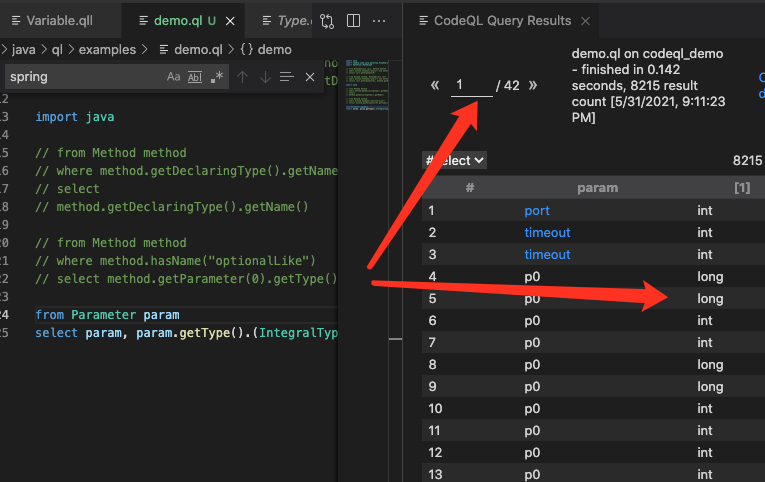765x482 pixels.
Task: Click the split editor icon
Action: [x=353, y=21]
